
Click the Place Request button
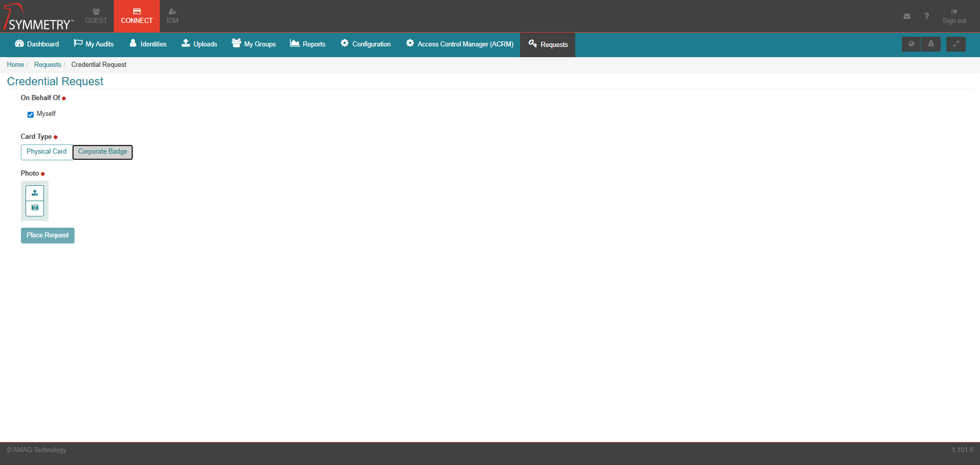point(47,235)
